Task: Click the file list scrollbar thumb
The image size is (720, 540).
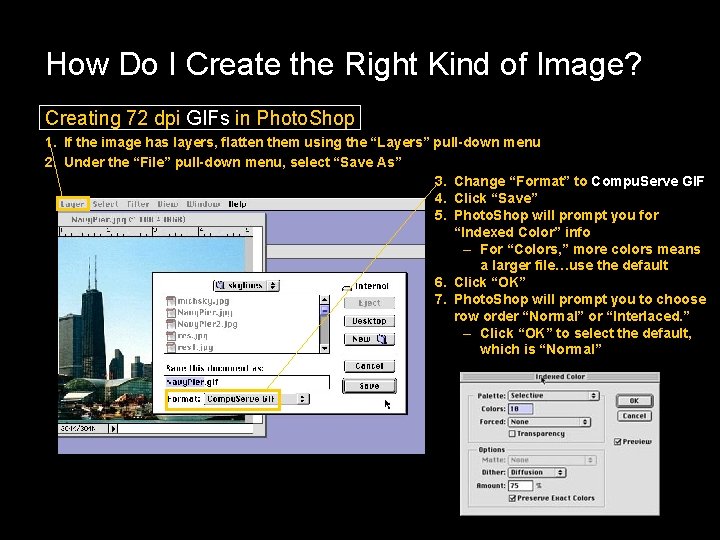Action: pos(325,310)
